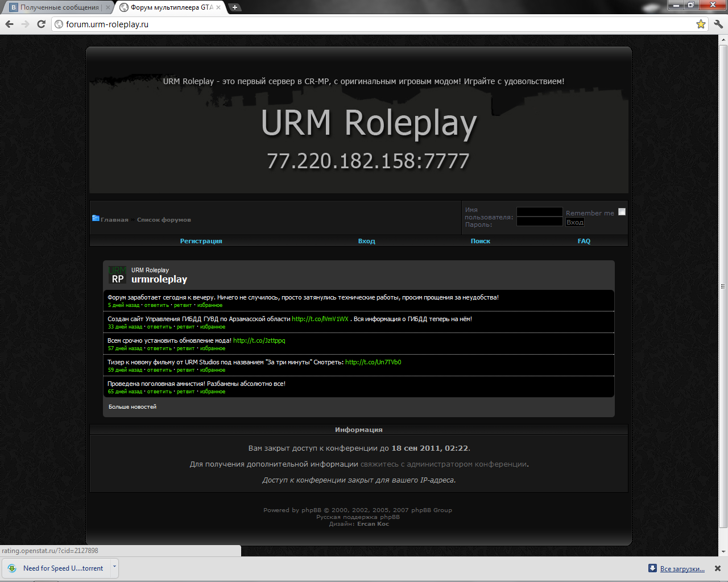Click the URM Roleplay banner title
This screenshot has width=728, height=582.
pos(369,123)
